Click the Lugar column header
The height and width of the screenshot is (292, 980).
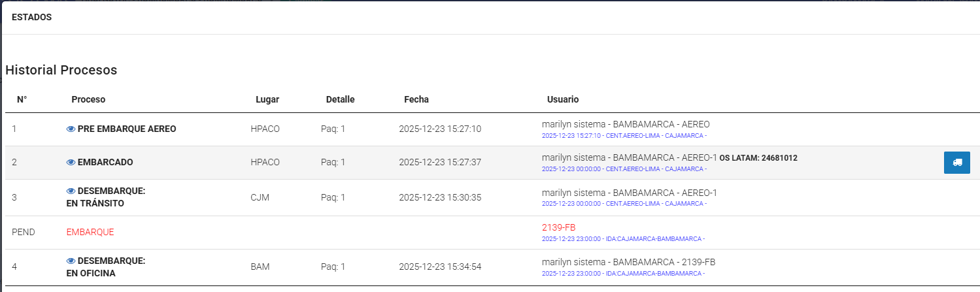[x=267, y=99]
